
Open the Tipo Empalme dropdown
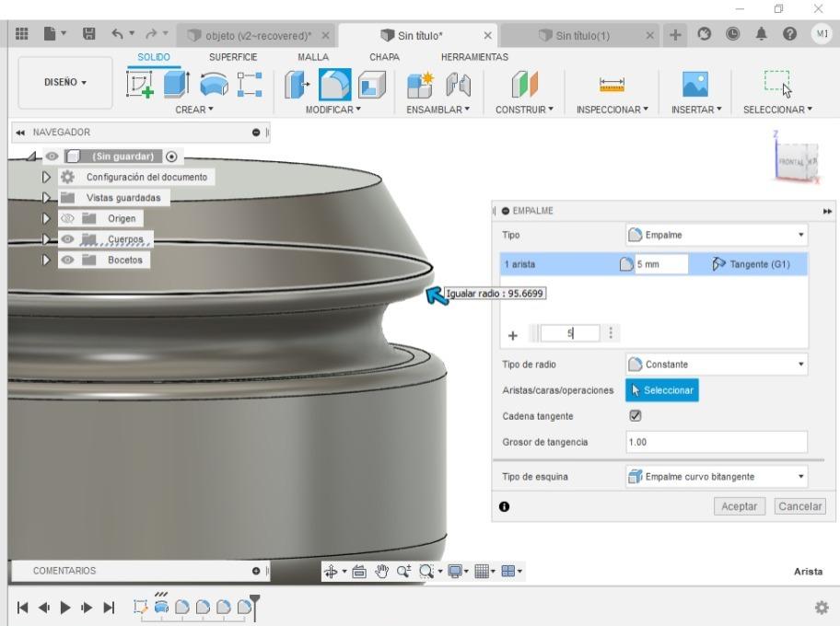717,235
